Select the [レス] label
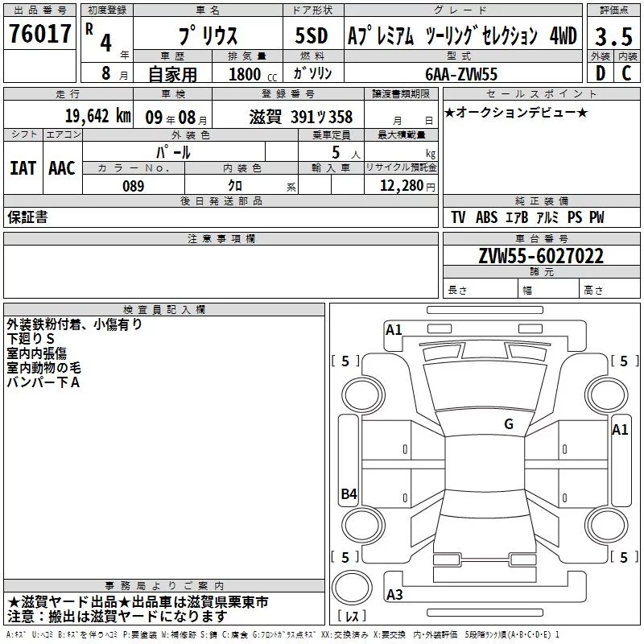The height and width of the screenshot is (644, 644). 352,616
